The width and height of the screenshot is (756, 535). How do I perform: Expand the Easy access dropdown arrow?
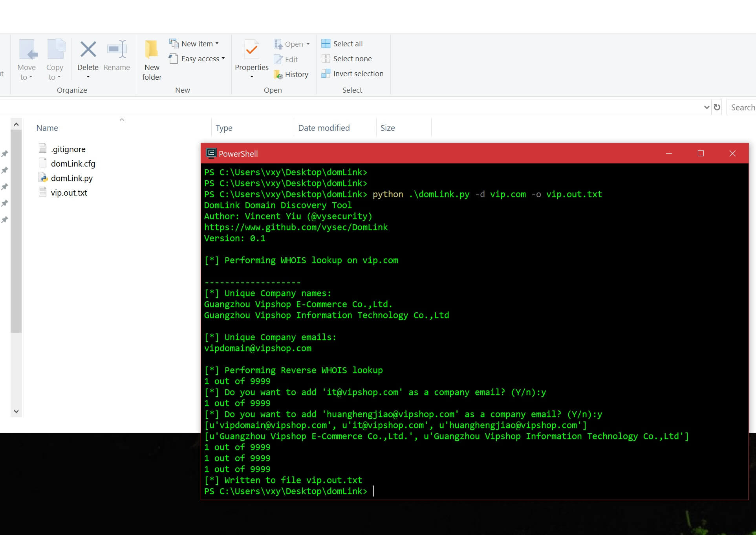click(x=223, y=59)
